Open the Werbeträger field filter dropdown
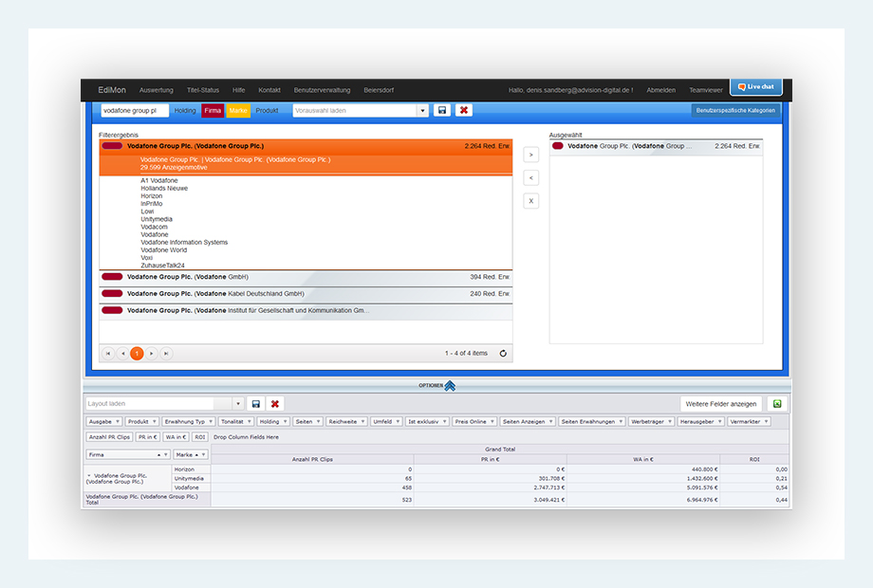The height and width of the screenshot is (588, 873). tap(670, 422)
